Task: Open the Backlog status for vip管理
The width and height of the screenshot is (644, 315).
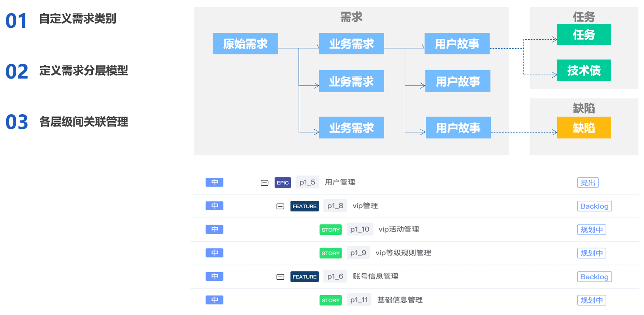Action: pos(594,206)
